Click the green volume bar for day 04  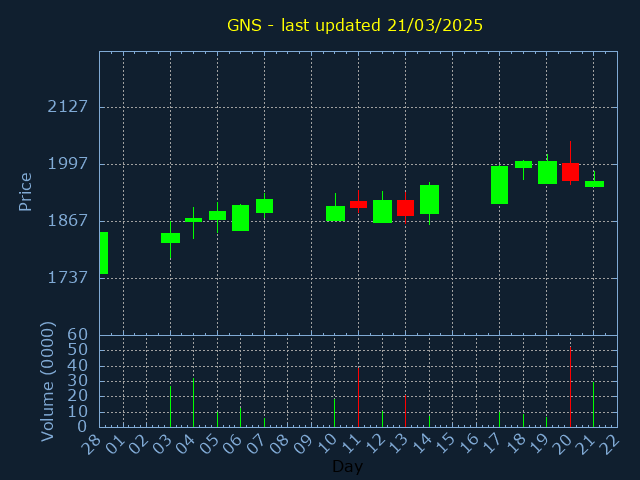[x=193, y=402]
